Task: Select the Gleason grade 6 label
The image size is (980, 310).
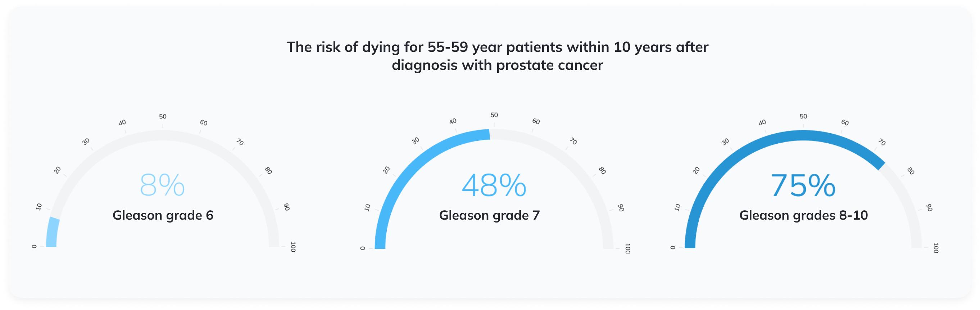Action: pos(163,216)
